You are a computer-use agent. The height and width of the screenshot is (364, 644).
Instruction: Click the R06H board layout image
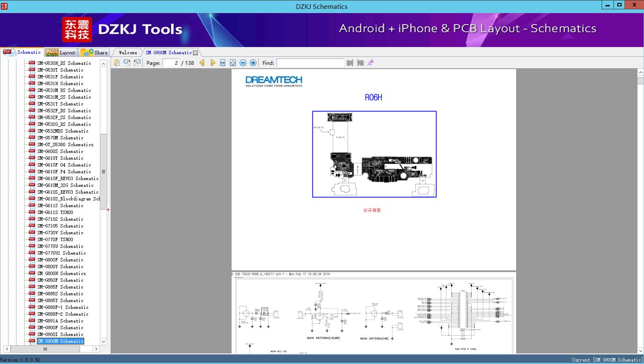[374, 154]
